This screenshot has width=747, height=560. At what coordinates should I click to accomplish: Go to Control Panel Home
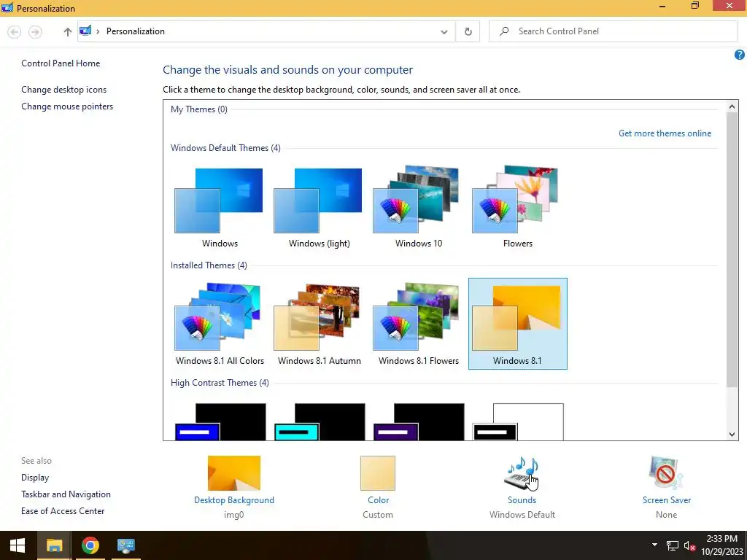[61, 63]
